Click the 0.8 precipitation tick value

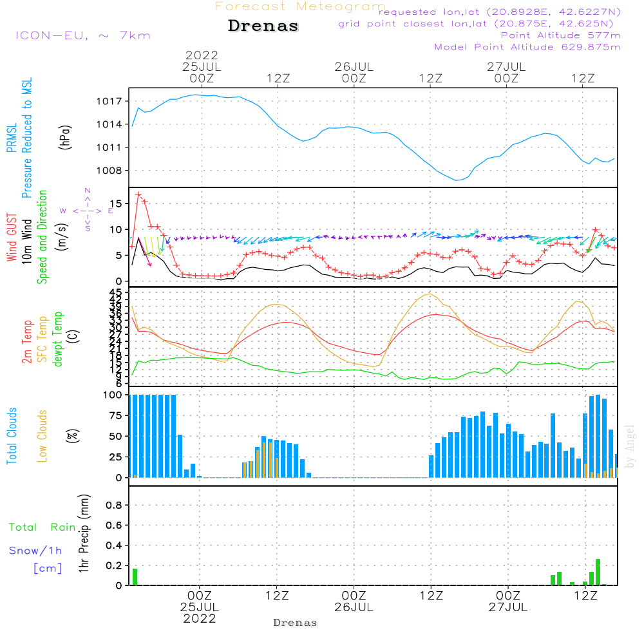(114, 505)
